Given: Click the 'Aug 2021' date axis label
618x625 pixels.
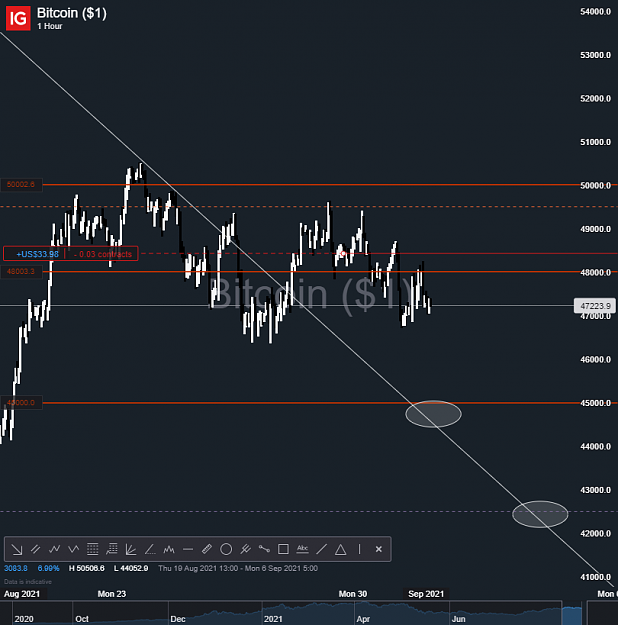Looking at the screenshot, I should [x=22, y=594].
